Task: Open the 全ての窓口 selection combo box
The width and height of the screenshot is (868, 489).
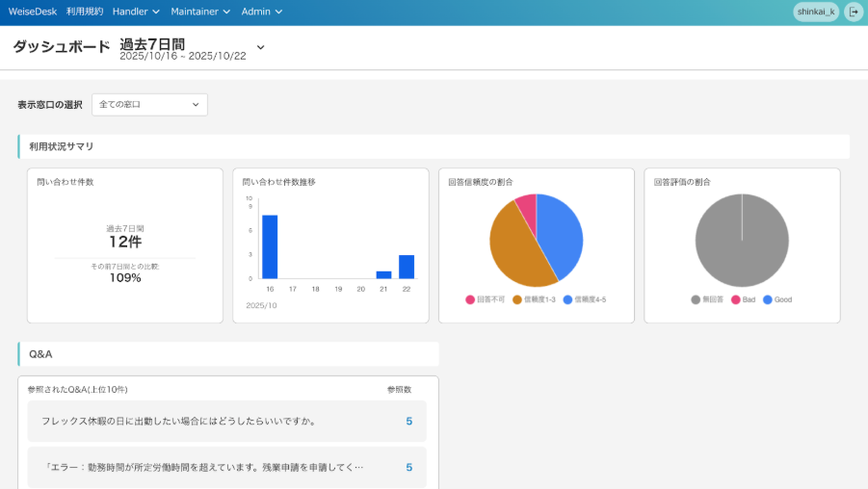Action: tap(149, 104)
